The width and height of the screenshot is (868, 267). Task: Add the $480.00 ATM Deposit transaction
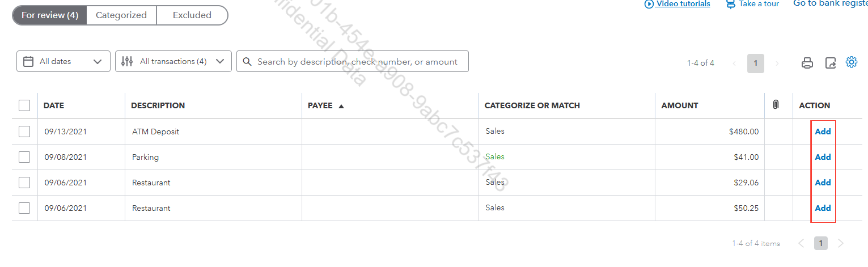[823, 132]
